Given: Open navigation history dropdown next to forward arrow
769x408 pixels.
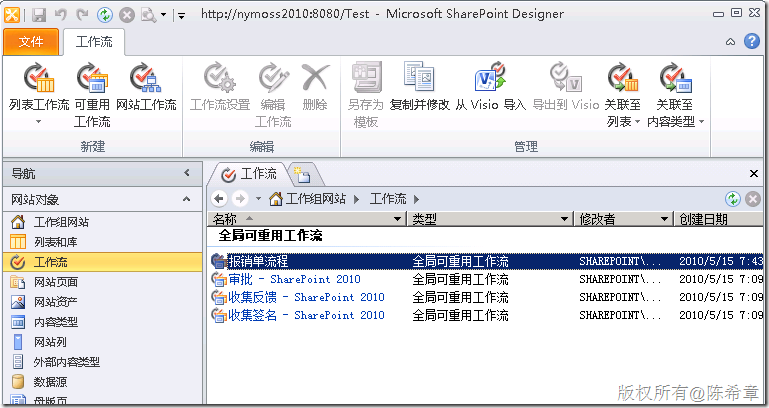Looking at the screenshot, I should pos(259,199).
